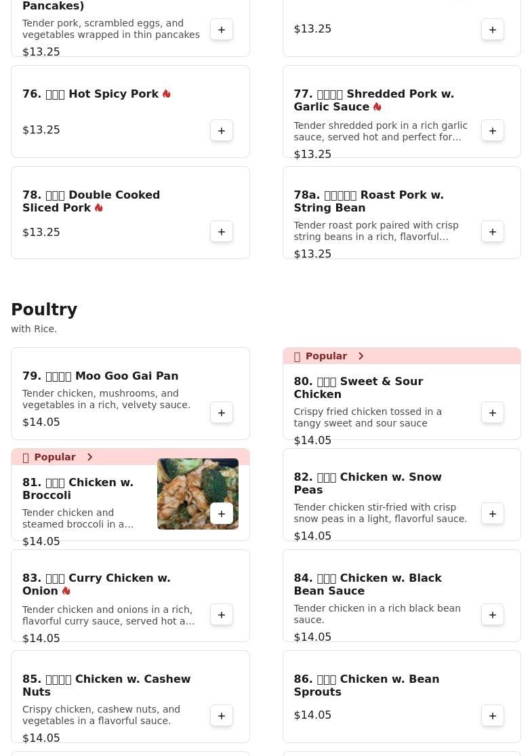Click the Poultry section heading
This screenshot has width=532, height=756.
44,310
